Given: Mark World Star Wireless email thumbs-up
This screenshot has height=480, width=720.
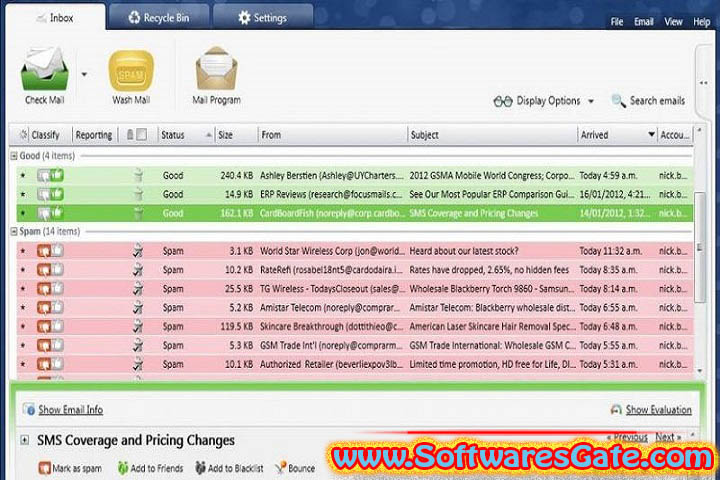Looking at the screenshot, I should [57, 251].
